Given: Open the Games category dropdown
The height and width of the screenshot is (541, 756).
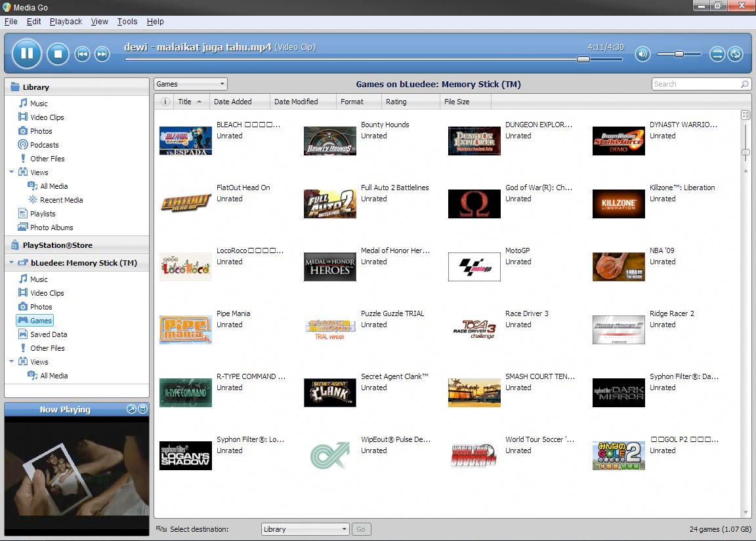Looking at the screenshot, I should tap(190, 84).
